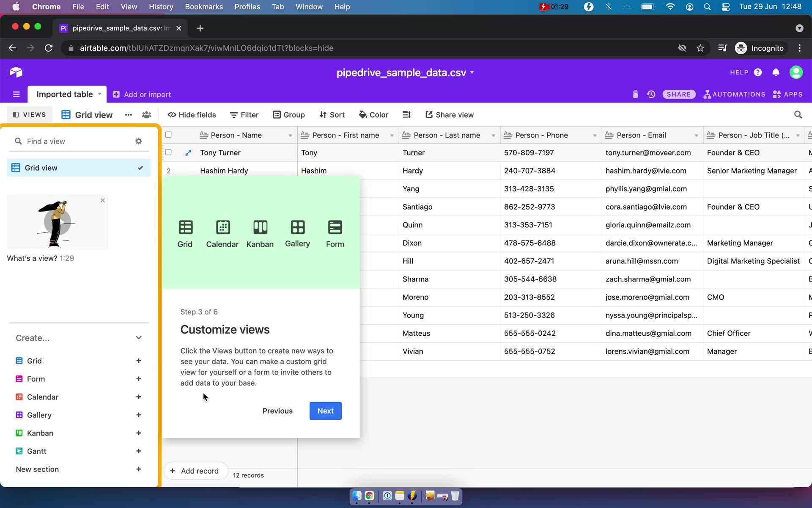Image resolution: width=812 pixels, height=508 pixels.
Task: Toggle checkbox for Hashim Hardy row
Action: point(169,170)
